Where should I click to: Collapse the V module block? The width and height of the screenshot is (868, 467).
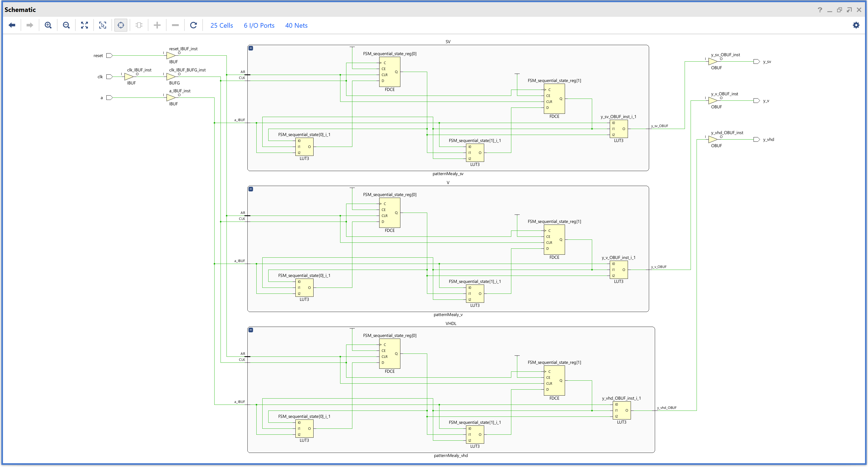pos(251,189)
